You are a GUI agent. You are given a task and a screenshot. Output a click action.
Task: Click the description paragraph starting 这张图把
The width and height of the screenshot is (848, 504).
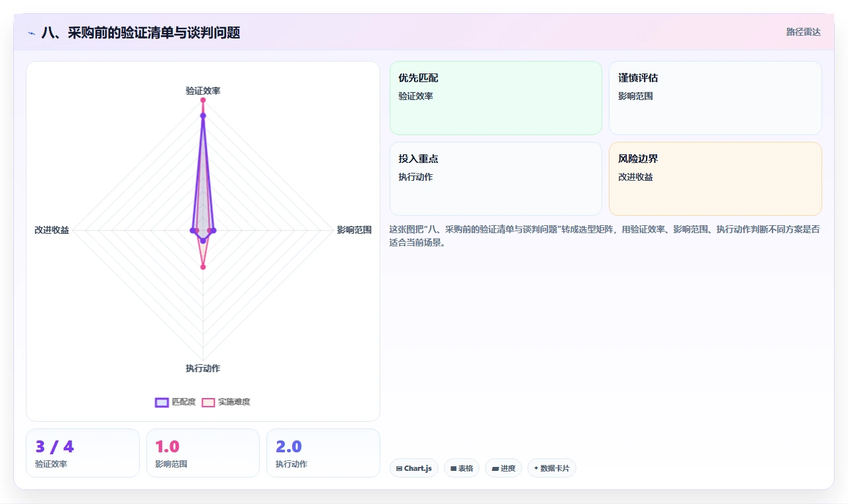pyautogui.click(x=604, y=236)
